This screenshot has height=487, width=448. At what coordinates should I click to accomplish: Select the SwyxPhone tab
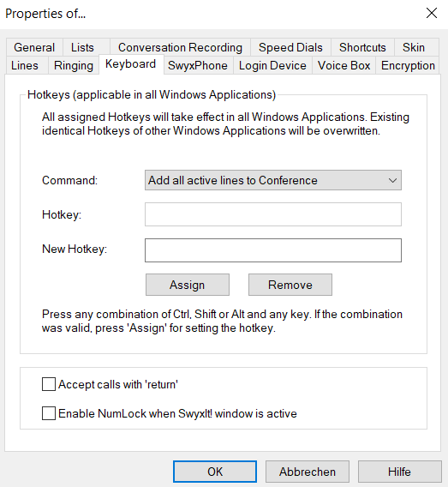198,65
